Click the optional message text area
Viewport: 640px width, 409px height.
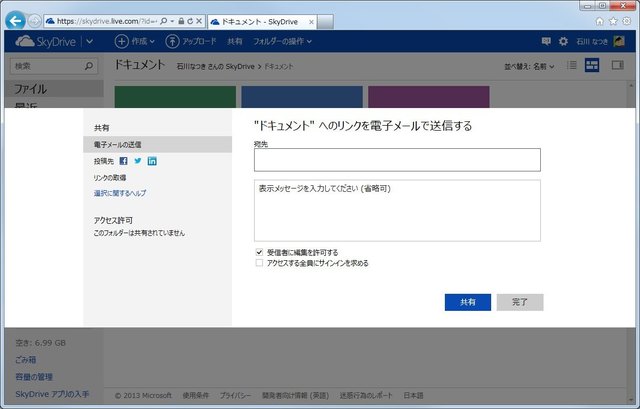pos(397,209)
